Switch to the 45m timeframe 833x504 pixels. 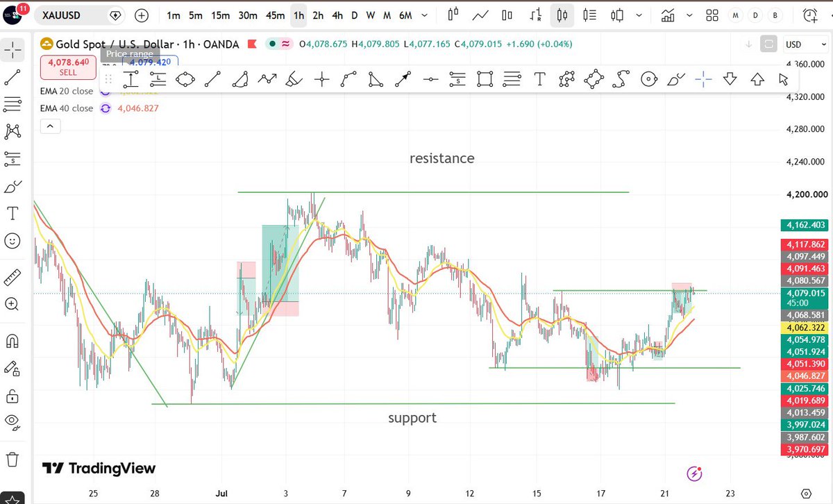[276, 15]
